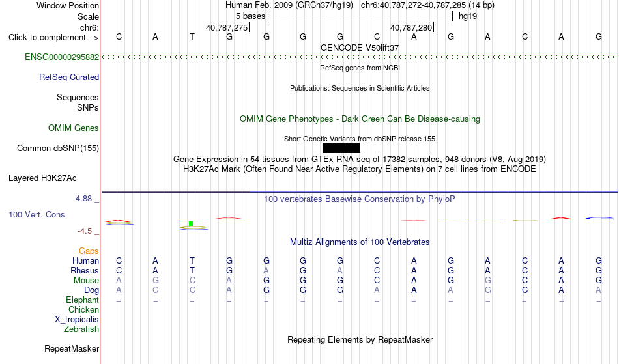Select the Elephant species row label
Viewport: 619px width, 364px height.
[82, 300]
